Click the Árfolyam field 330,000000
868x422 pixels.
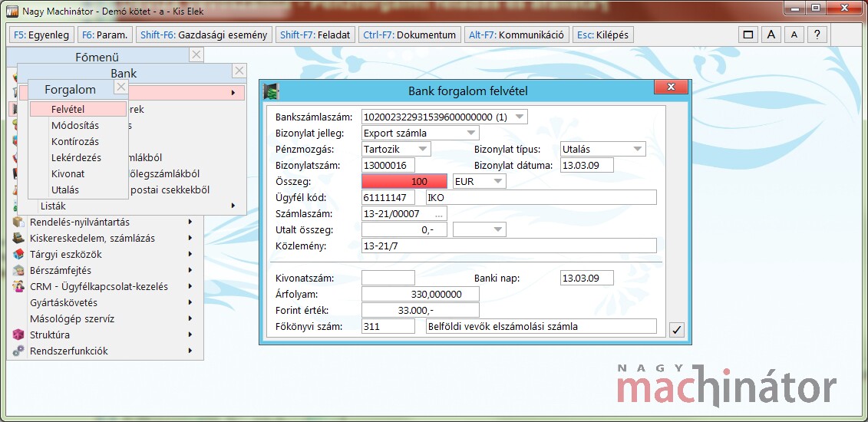coord(420,294)
